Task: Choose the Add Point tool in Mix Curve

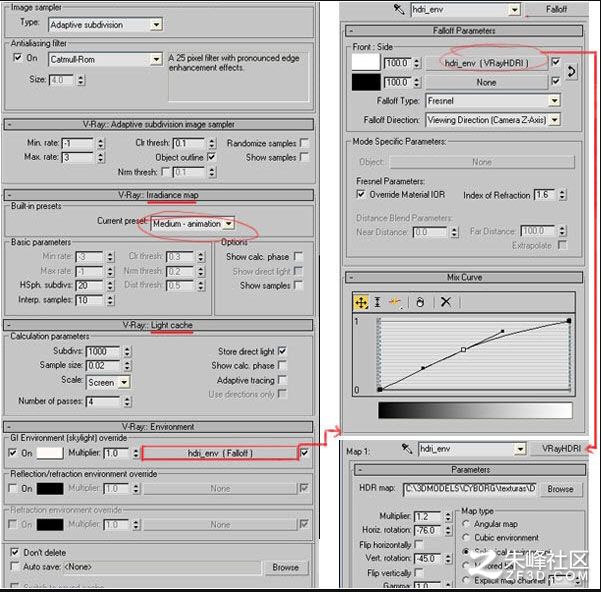Action: pyautogui.click(x=395, y=302)
